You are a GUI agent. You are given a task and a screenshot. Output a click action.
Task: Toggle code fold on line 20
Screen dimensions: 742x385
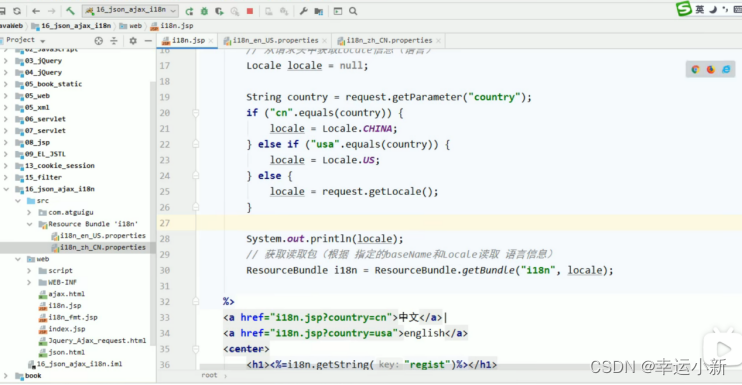[195, 113]
